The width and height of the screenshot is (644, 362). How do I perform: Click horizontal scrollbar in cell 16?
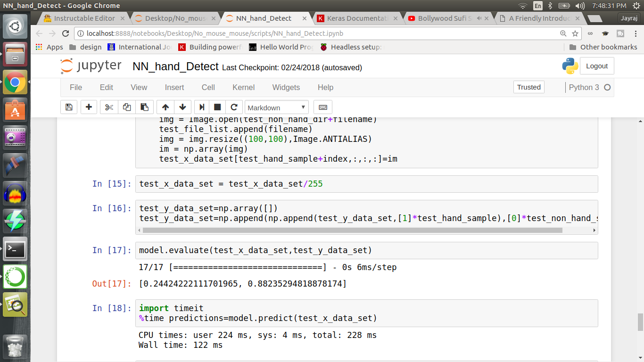[352, 230]
